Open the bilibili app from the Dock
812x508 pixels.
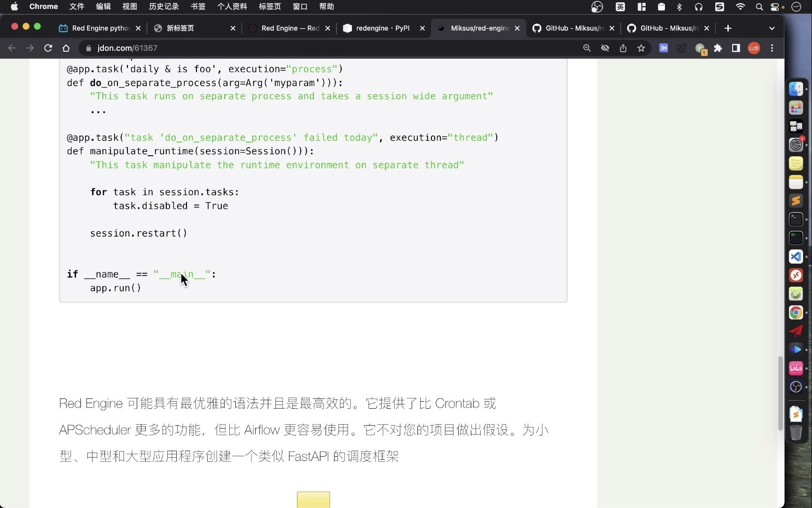click(796, 368)
